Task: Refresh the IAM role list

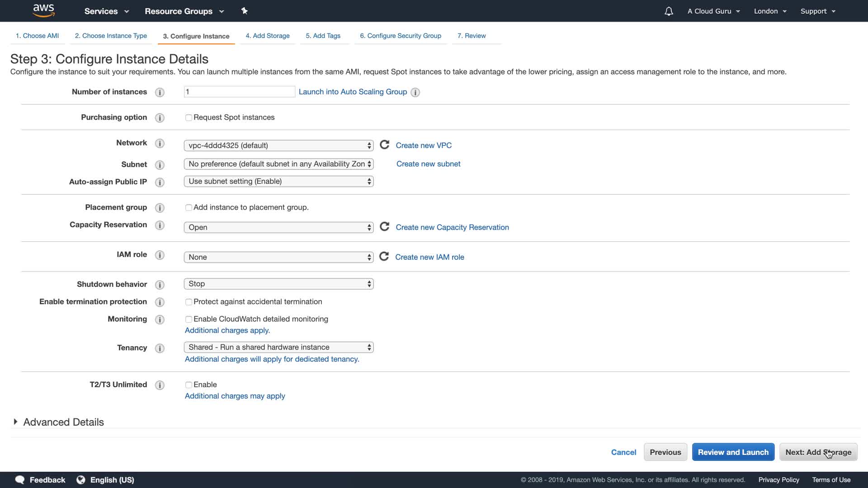Action: coord(384,257)
